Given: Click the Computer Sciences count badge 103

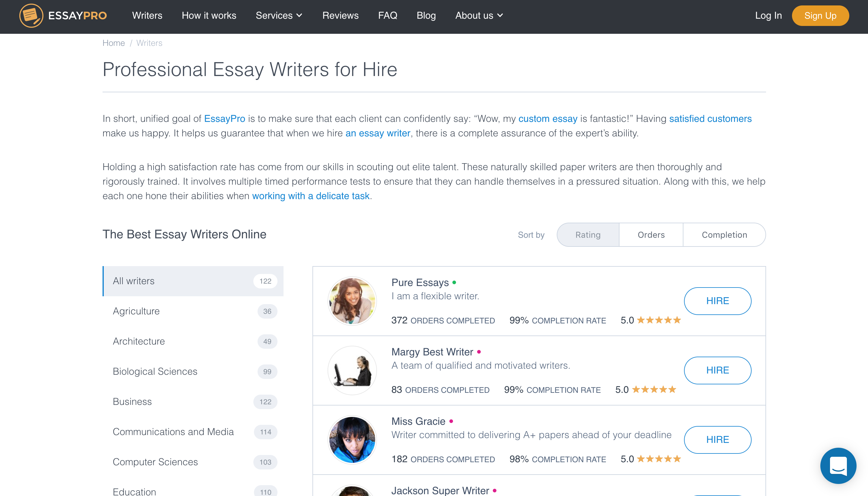Looking at the screenshot, I should pos(265,462).
